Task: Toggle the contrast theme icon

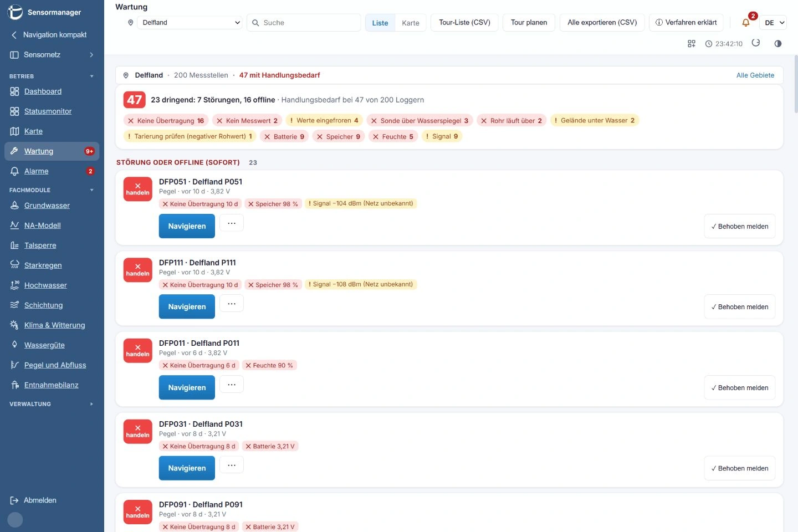Action: [x=778, y=44]
